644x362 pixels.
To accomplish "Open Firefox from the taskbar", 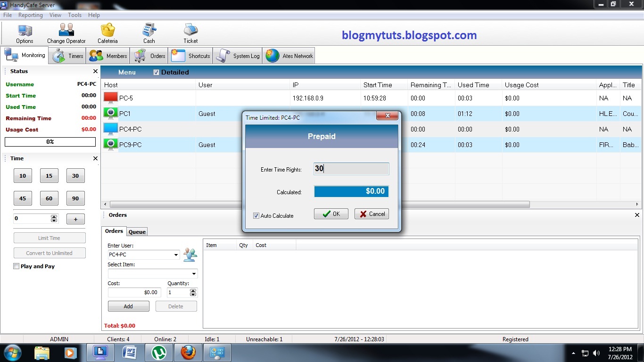I will tap(188, 353).
